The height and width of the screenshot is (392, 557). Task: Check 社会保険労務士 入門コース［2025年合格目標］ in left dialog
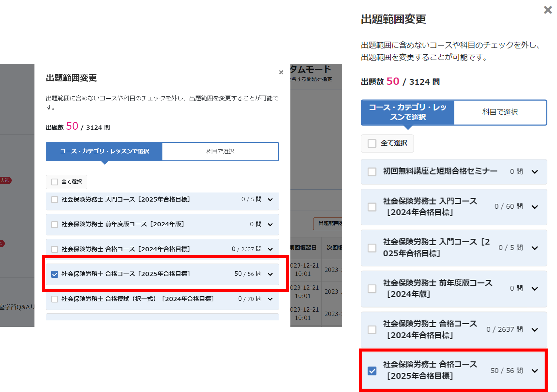tap(54, 199)
